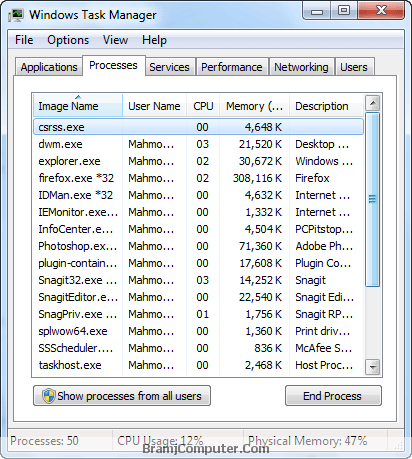Click the 30,672 K memory value
The image size is (412, 459).
point(260,161)
